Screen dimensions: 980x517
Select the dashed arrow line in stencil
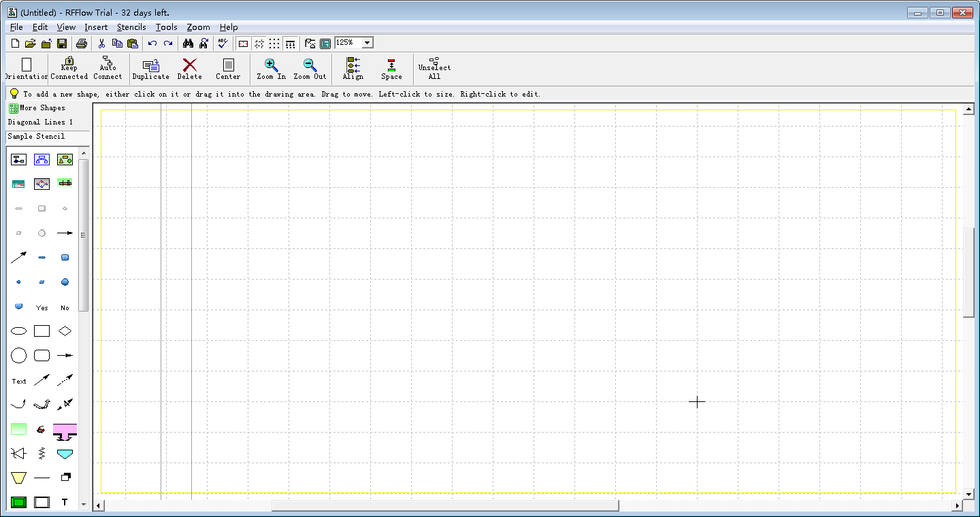click(65, 380)
